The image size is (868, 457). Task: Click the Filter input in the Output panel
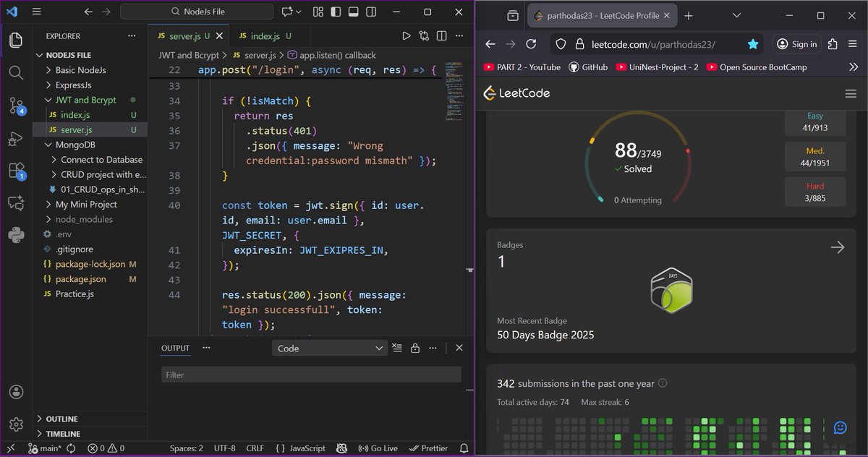pyautogui.click(x=311, y=374)
